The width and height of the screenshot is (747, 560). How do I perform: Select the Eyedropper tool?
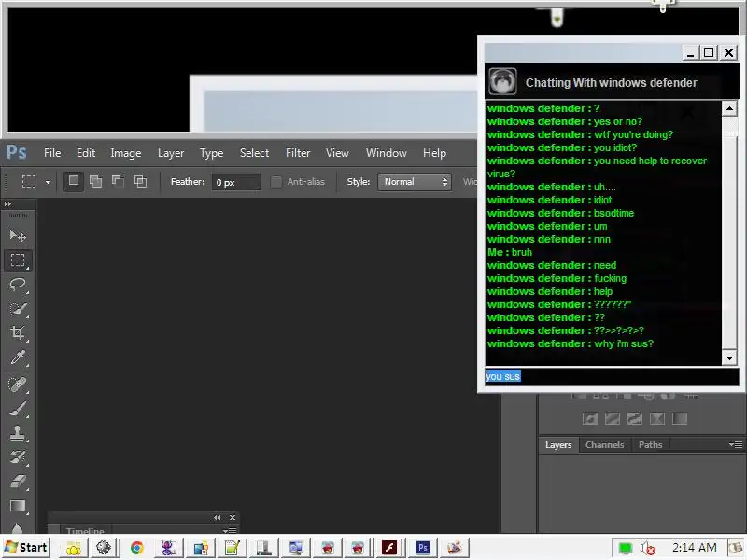click(x=18, y=357)
